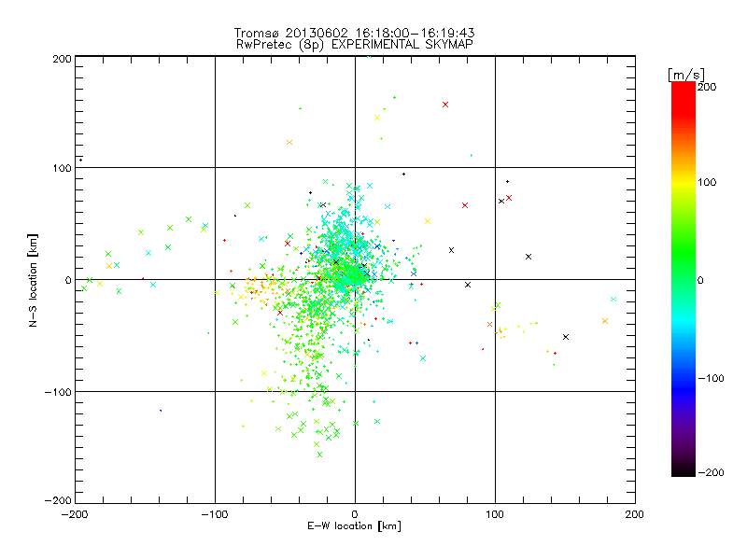Click the E-W location [km] axis label

(x=354, y=526)
